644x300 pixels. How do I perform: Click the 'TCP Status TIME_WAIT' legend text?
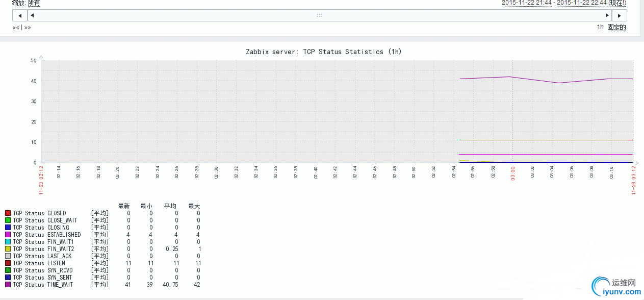(x=43, y=285)
